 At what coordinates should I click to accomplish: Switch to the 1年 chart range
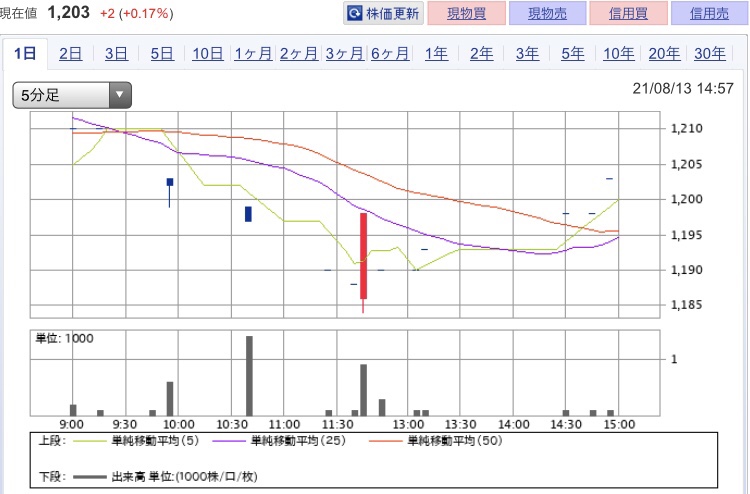click(x=436, y=53)
